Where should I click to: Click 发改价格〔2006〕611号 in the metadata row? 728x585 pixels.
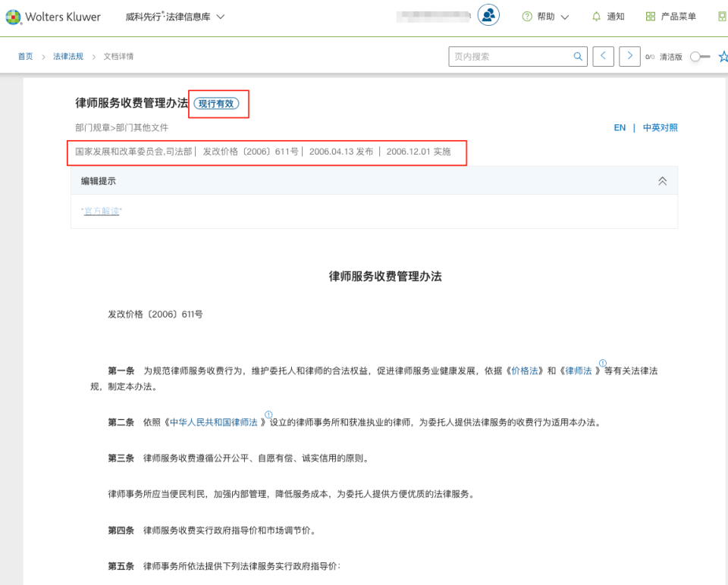(x=251, y=152)
